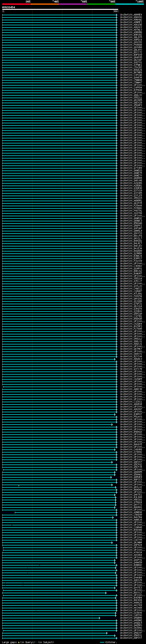
Task: Select label UniRef100_Q4UFV1
Action: coord(131,560)
